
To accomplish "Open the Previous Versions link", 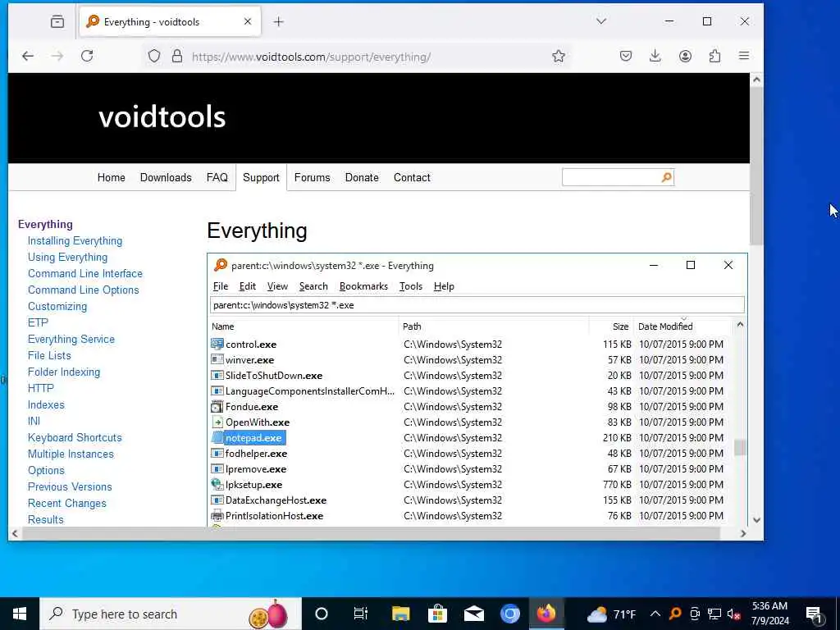I will click(70, 486).
